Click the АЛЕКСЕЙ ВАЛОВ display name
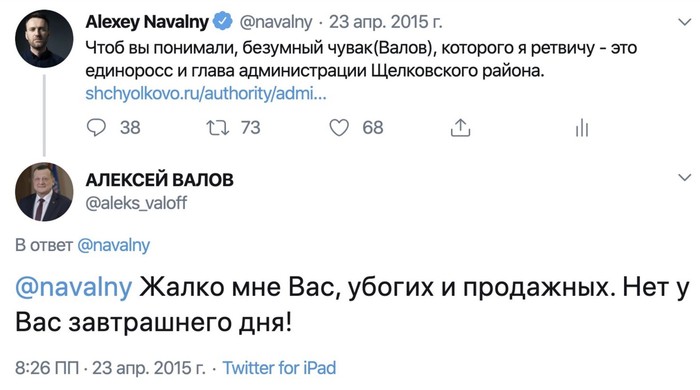Image resolution: width=700 pixels, height=390 pixels. (159, 180)
